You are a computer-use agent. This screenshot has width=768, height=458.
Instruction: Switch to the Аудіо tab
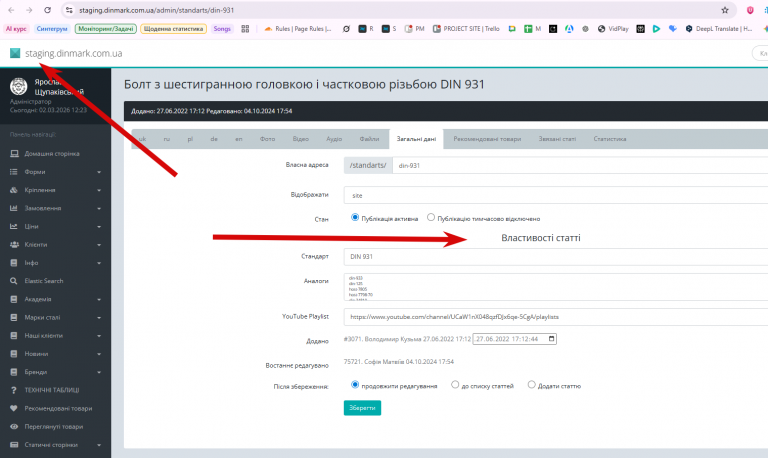(334, 139)
